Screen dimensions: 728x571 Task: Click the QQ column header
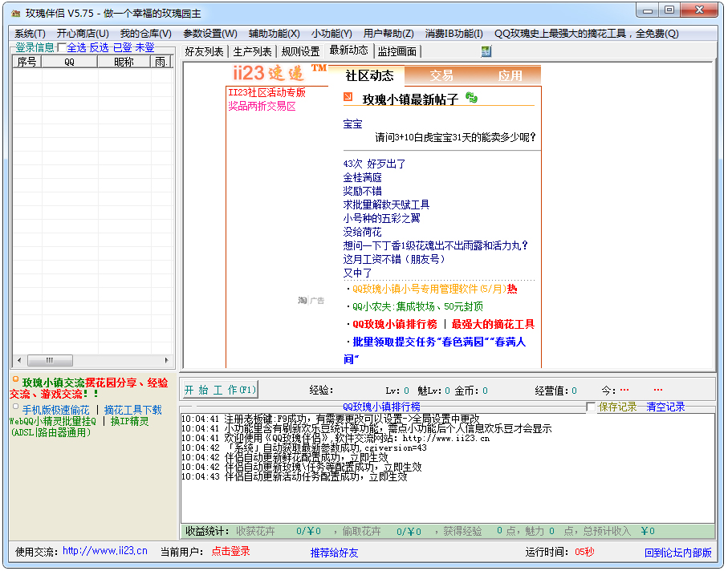[69, 62]
